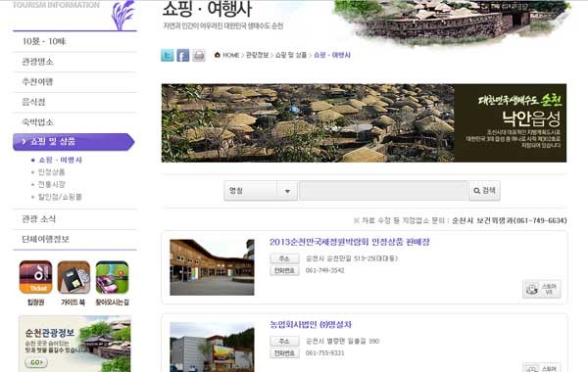Click phone number 061-749-3542

324,270
